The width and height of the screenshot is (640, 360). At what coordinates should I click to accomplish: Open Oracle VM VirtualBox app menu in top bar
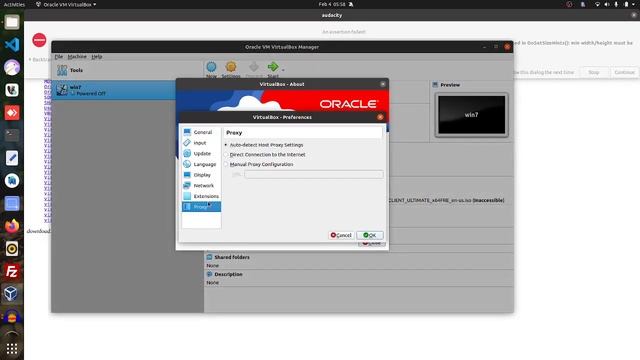coord(66,4)
